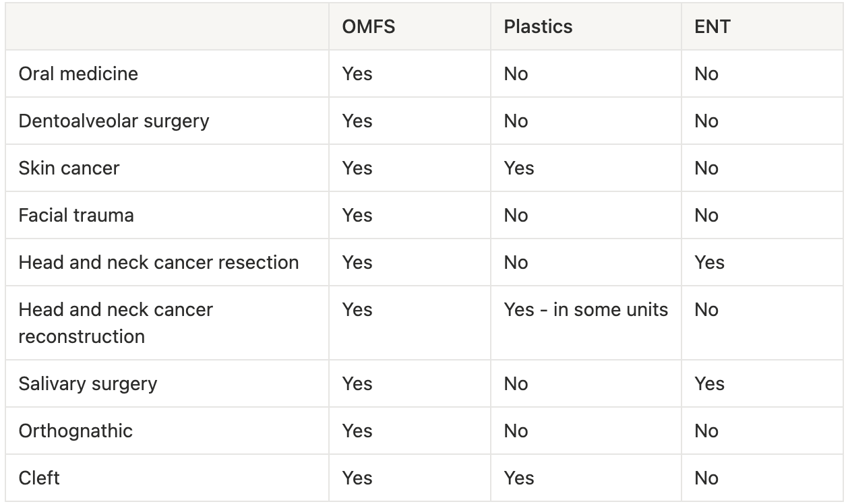The height and width of the screenshot is (504, 848).
Task: Click Head and neck cancer reconstruction cell
Action: click(115, 323)
